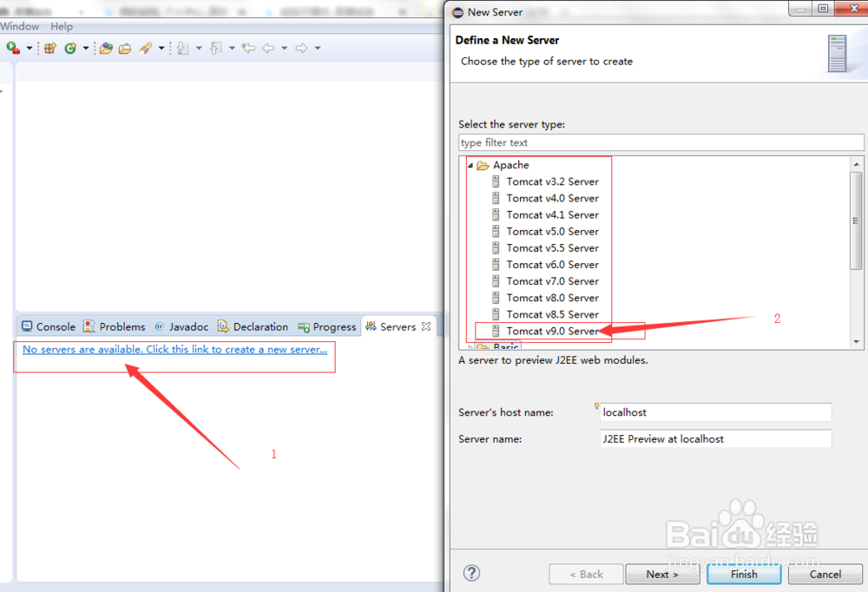Screen dimensions: 868x592
Task: Open the New Server help icon
Action: (x=471, y=573)
